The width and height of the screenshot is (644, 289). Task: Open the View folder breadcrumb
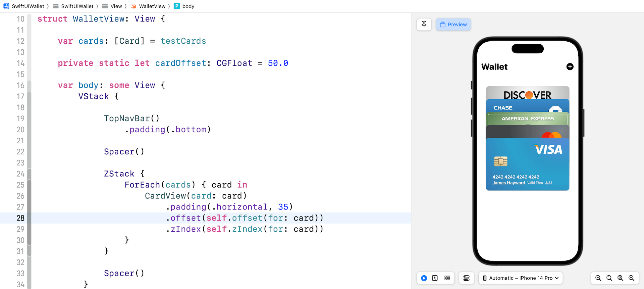pos(116,6)
